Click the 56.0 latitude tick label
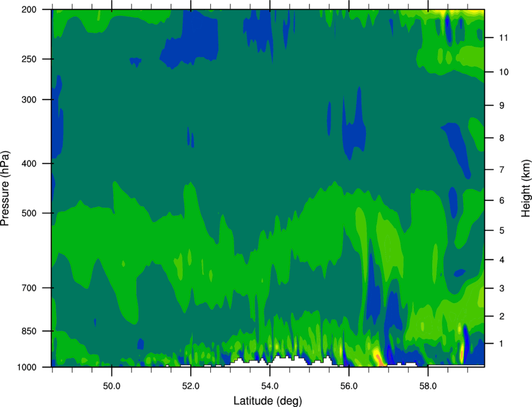Screen dimensions: 532x407 (x=349, y=386)
